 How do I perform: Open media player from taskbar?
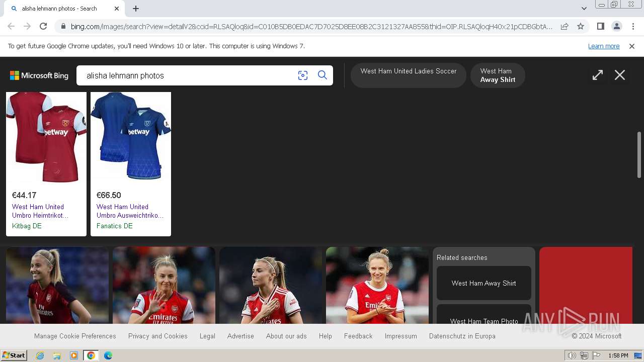tap(74, 355)
